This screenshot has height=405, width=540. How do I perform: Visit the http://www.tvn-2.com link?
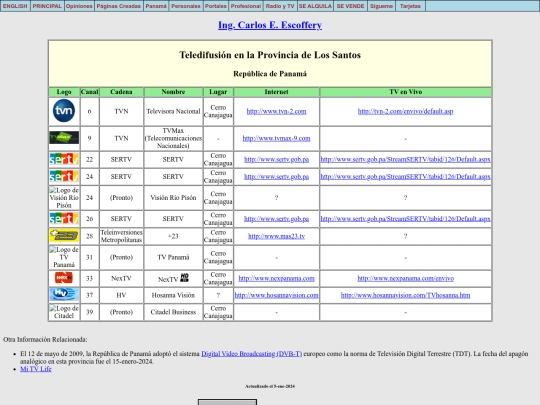click(x=276, y=111)
